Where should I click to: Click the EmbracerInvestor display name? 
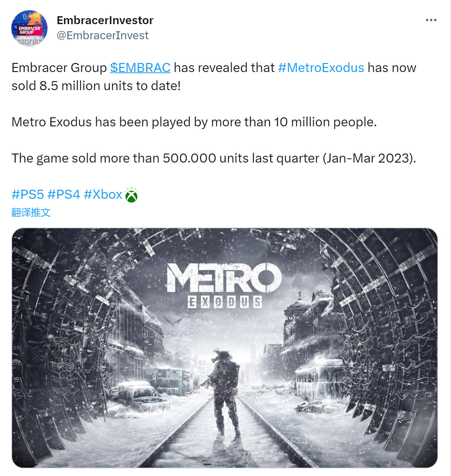105,20
